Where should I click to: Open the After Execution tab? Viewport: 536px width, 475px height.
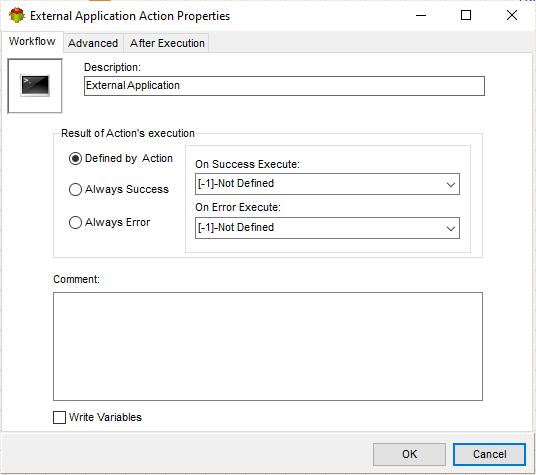pyautogui.click(x=167, y=43)
